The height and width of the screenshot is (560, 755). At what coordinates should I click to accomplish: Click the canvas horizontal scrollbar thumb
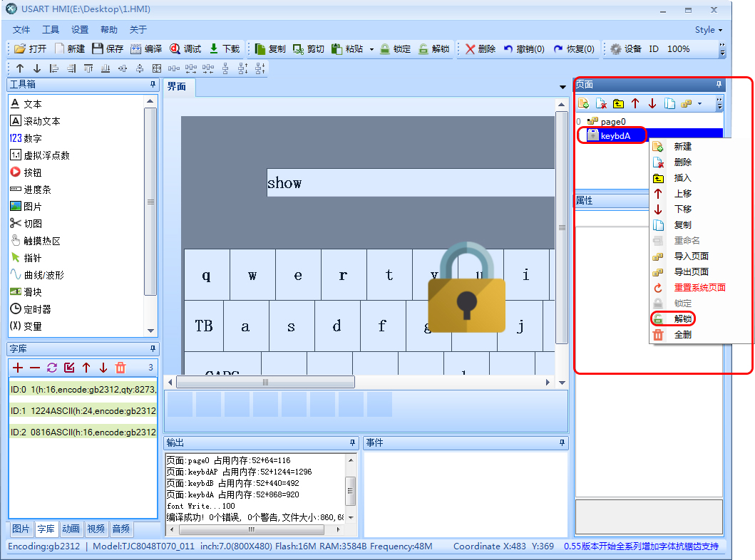265,383
